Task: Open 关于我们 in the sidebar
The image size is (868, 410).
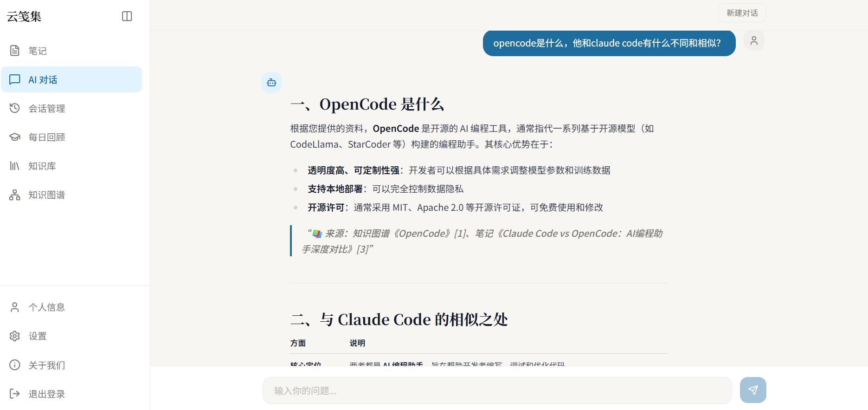Action: pos(71,365)
